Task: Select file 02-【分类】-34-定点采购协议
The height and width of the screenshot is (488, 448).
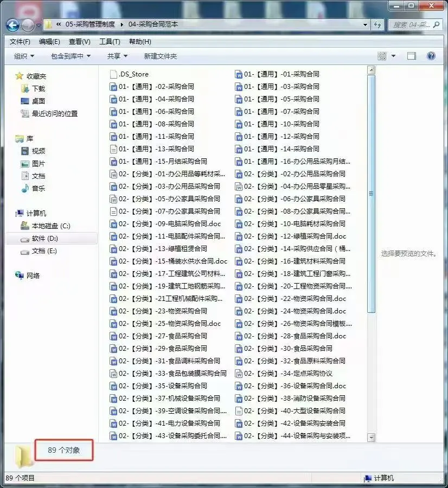Action: point(284,373)
